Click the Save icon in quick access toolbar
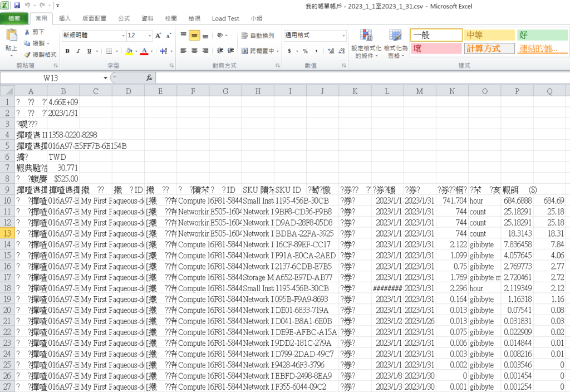The image size is (570, 392). [x=17, y=5]
